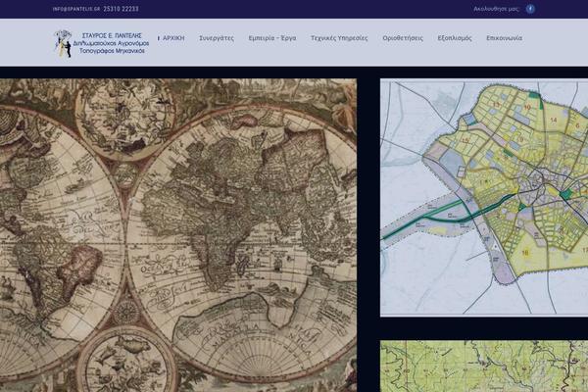Click the Ακολουθήστε μας text
The height and width of the screenshot is (392, 588).
496,9
